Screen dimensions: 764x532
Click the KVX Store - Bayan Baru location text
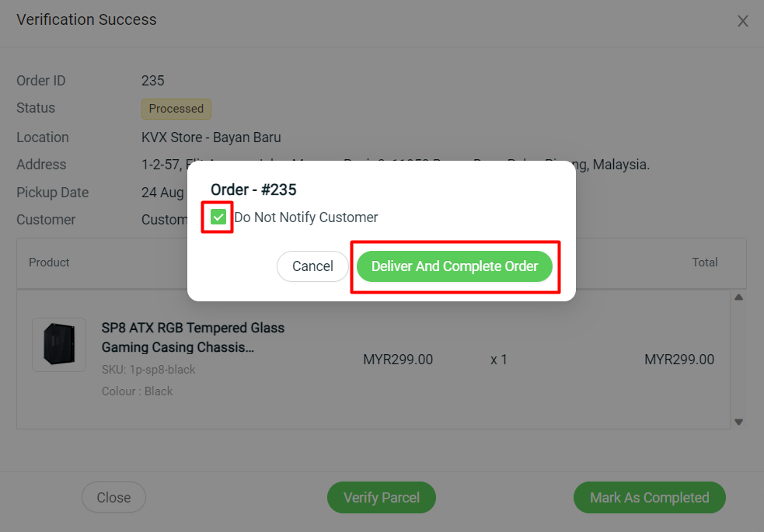(211, 137)
